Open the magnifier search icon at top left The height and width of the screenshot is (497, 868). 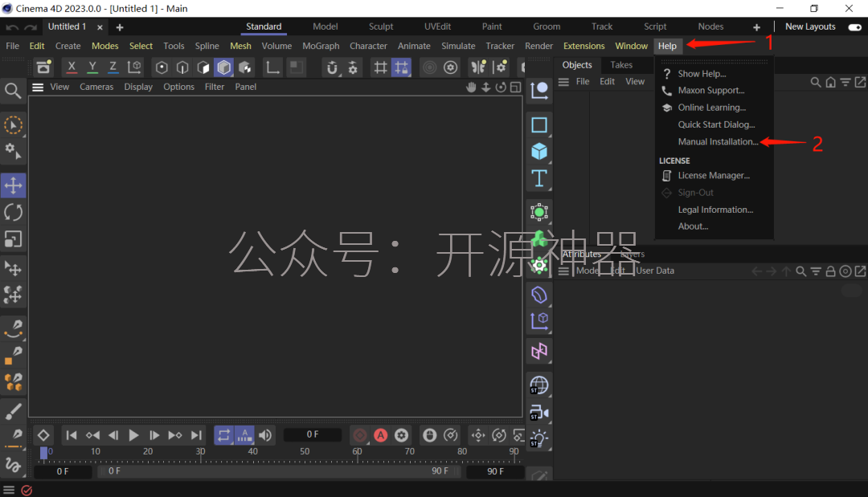tap(13, 91)
